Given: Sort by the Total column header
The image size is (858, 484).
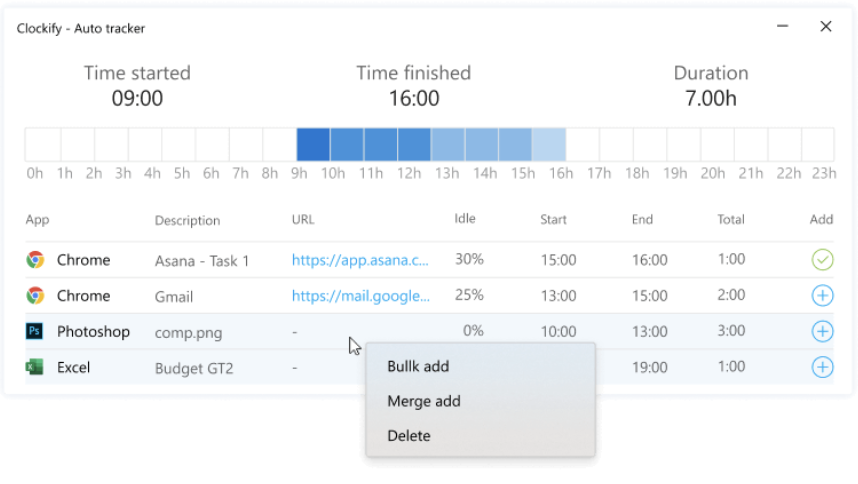Looking at the screenshot, I should (731, 219).
